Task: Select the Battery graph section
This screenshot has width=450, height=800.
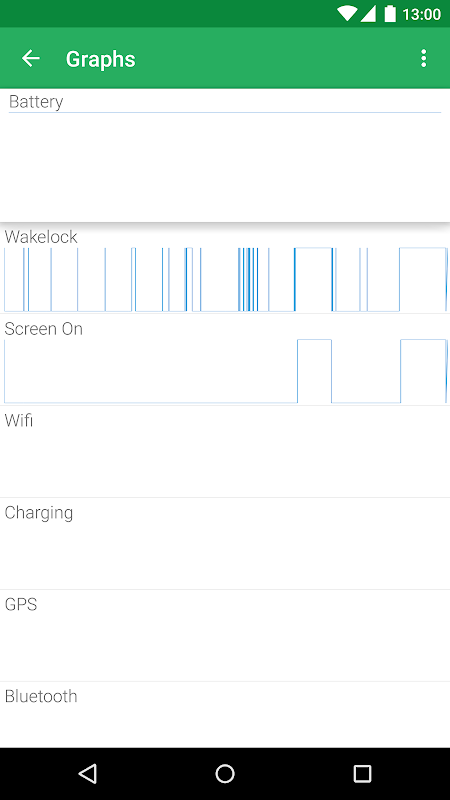Action: tap(225, 155)
